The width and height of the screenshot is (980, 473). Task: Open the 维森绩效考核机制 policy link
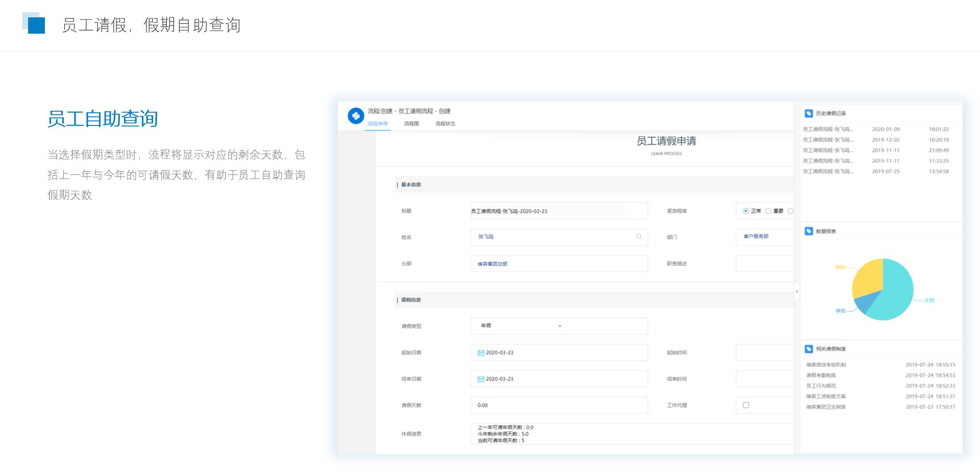(826, 365)
